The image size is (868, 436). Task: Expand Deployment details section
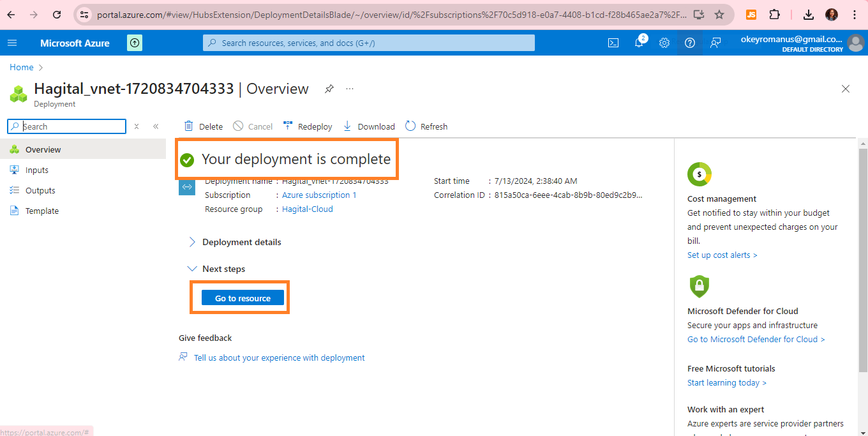[x=235, y=242]
